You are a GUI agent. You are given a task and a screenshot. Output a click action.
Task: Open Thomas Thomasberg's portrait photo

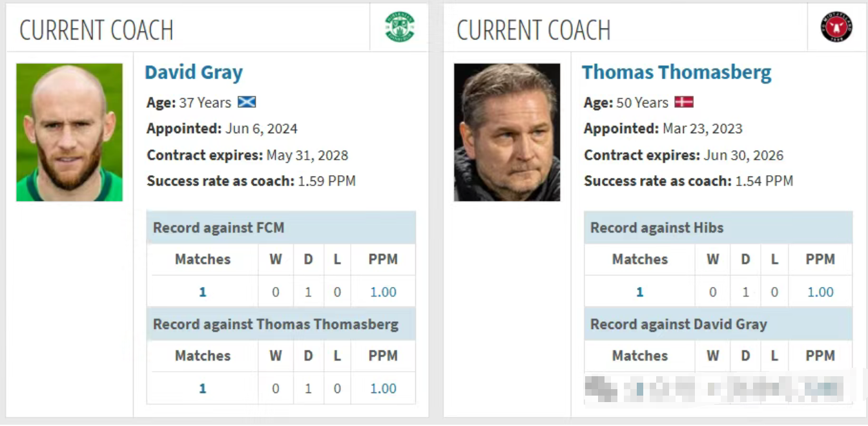coord(507,132)
